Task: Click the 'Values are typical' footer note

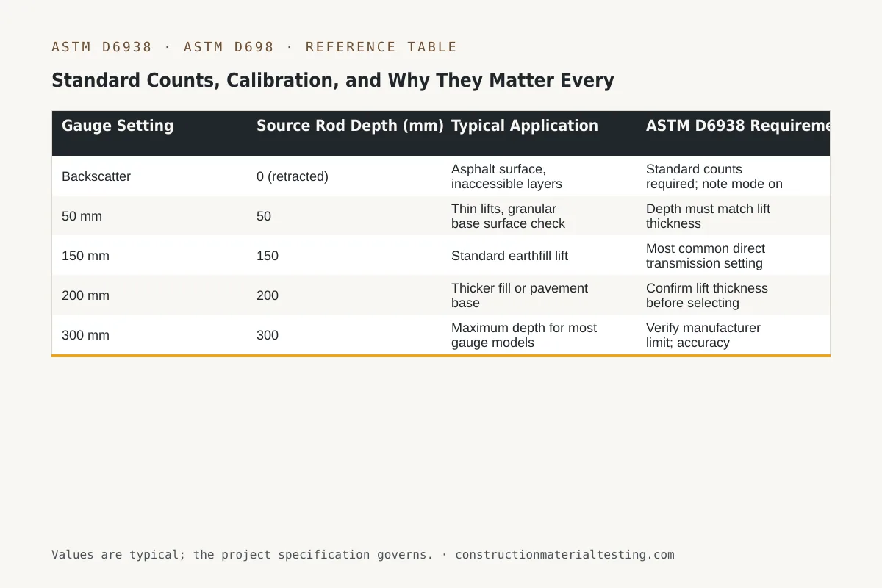Action: tap(362, 555)
